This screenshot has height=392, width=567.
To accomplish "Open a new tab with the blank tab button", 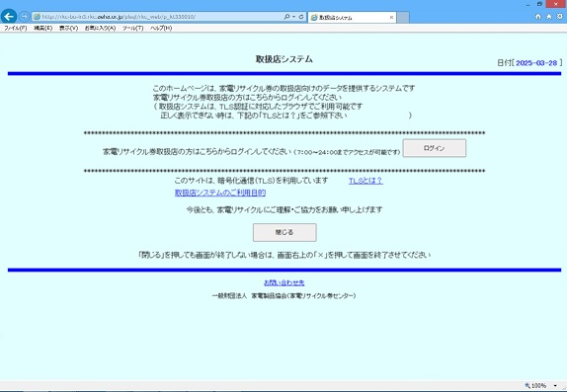I will pyautogui.click(x=403, y=18).
